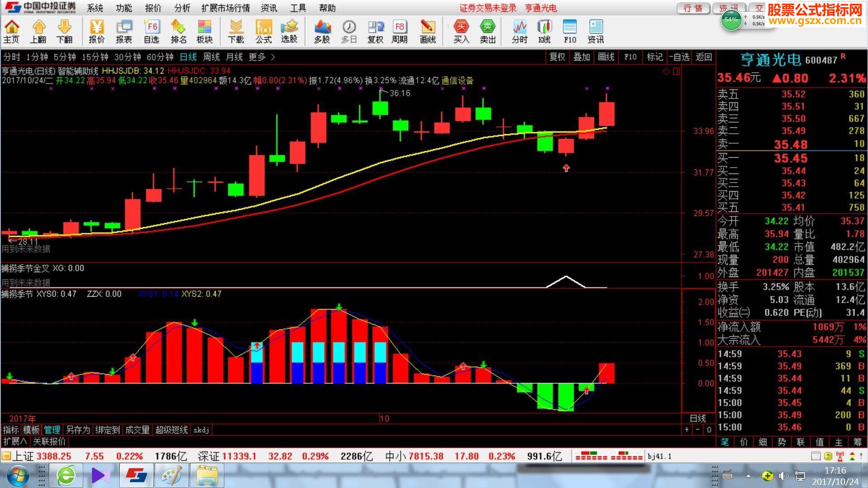This screenshot has height=488, width=868.
Task: Open the 系统 menu
Action: pyautogui.click(x=95, y=8)
